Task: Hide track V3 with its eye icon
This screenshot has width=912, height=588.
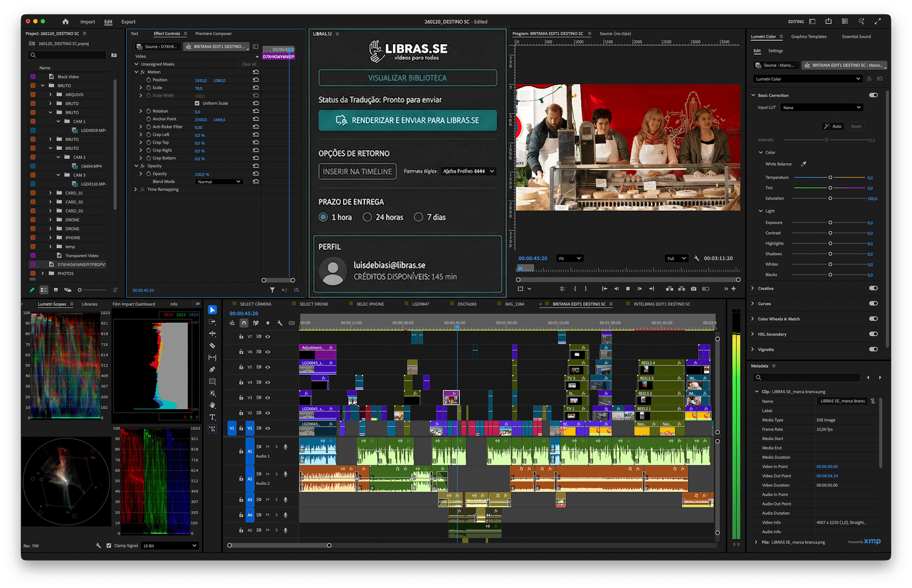Action: tap(267, 398)
